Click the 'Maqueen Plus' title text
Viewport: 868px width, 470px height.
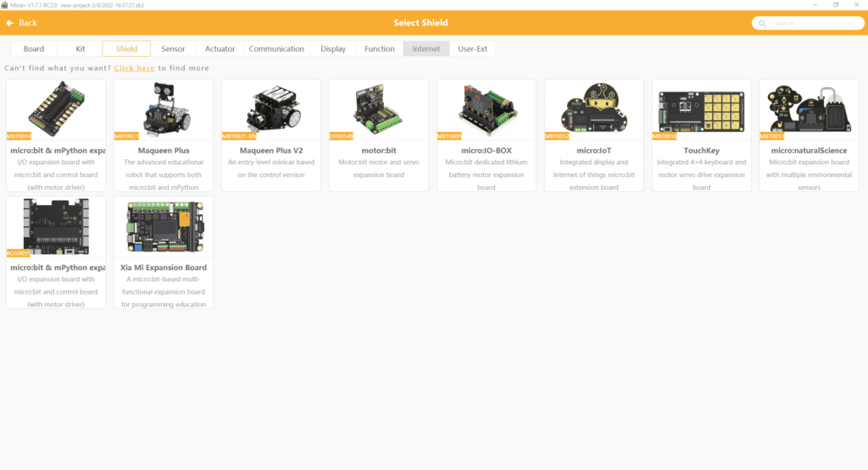click(x=164, y=151)
